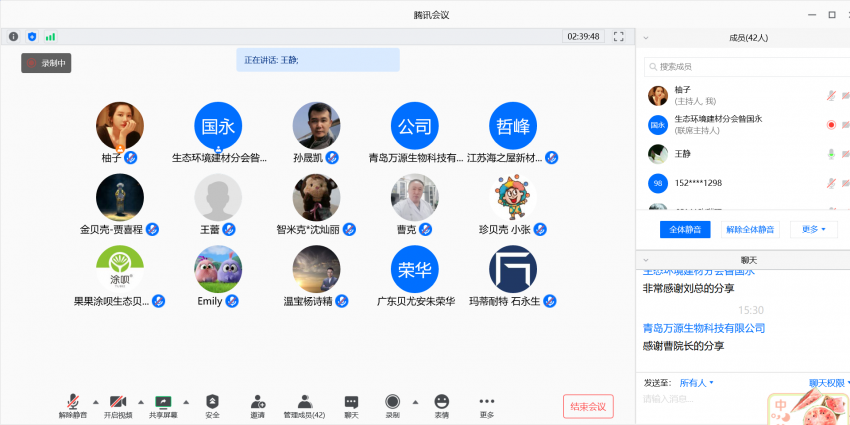Open 所有人 recipient dropdown in chat
The width and height of the screenshot is (850, 425).
[x=697, y=383]
